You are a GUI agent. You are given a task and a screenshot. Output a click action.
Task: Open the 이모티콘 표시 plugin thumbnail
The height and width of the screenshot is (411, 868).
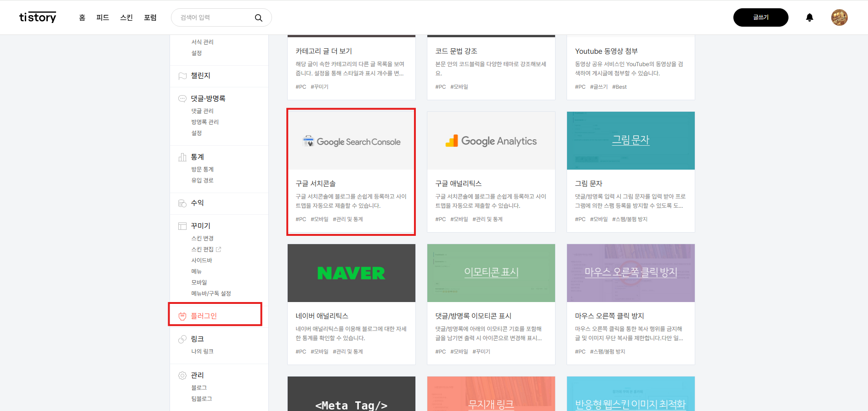[491, 273]
